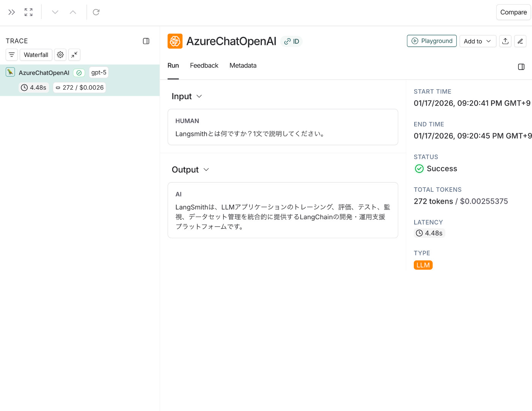The width and height of the screenshot is (532, 411).
Task: Click Compare button
Action: coord(513,12)
